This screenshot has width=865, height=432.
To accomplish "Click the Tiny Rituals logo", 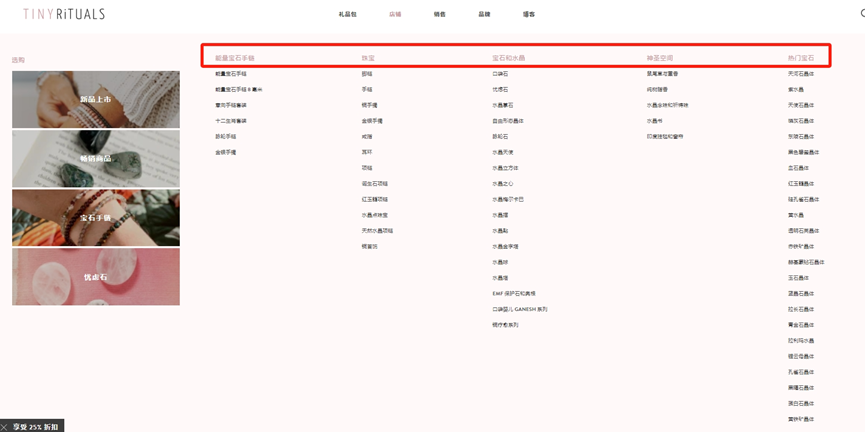I will 64,14.
